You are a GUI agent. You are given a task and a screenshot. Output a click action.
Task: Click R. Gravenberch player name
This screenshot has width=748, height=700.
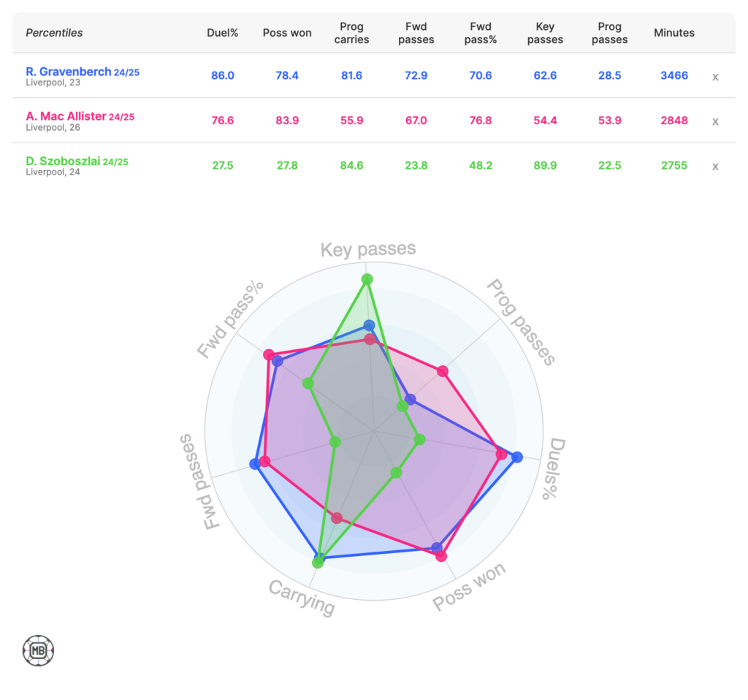pyautogui.click(x=69, y=72)
